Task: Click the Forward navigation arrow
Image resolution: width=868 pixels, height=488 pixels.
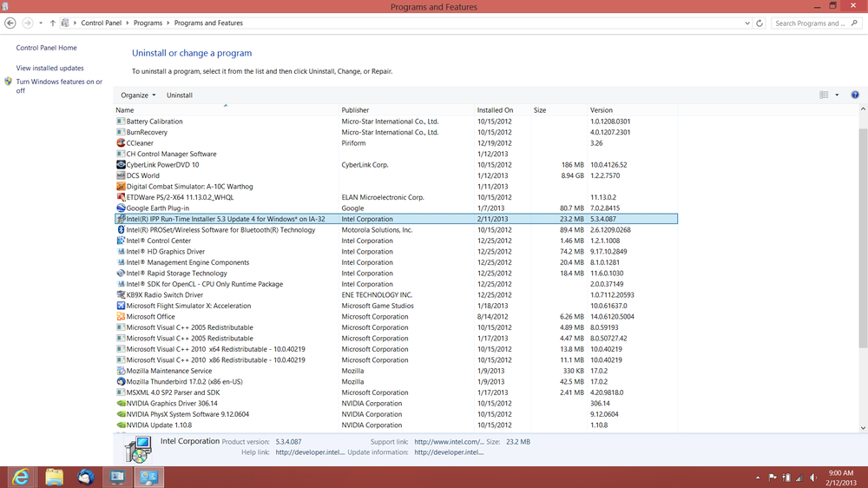Action: click(27, 23)
